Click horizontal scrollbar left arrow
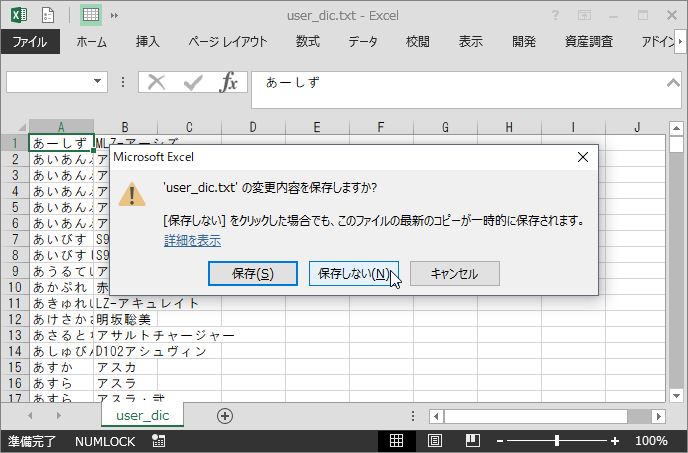Viewport: 688px width, 453px height. coord(436,416)
